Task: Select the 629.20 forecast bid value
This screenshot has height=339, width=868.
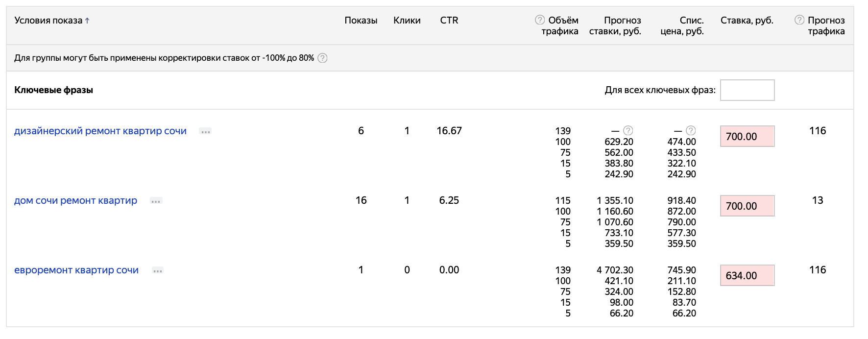Action: click(x=619, y=142)
